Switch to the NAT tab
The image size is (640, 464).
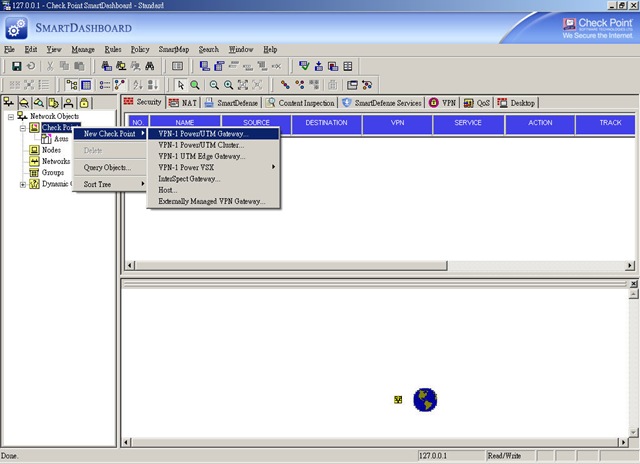tap(183, 103)
